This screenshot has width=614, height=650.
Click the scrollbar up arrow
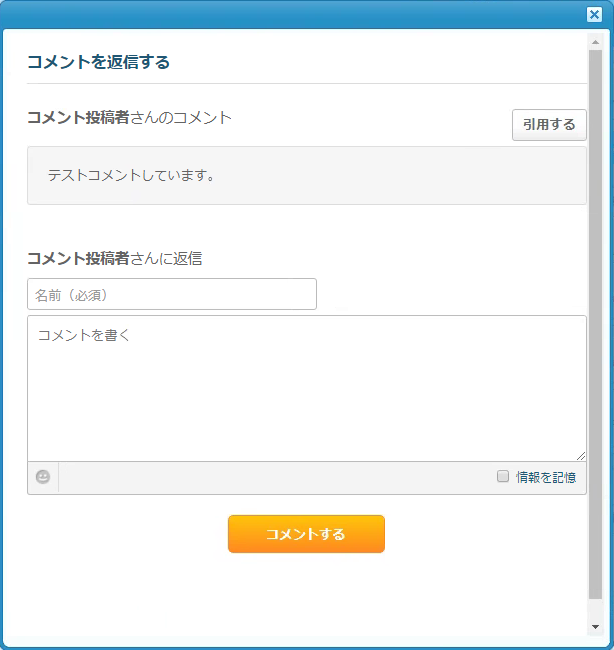point(595,42)
